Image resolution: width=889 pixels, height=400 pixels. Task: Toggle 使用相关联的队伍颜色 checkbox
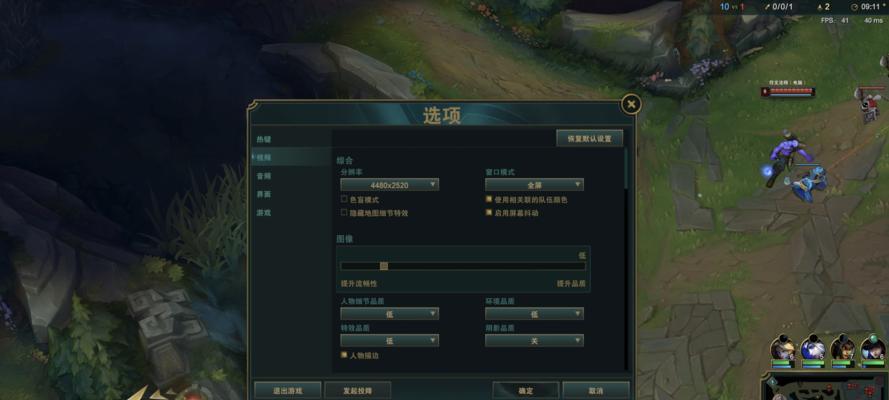pos(489,199)
